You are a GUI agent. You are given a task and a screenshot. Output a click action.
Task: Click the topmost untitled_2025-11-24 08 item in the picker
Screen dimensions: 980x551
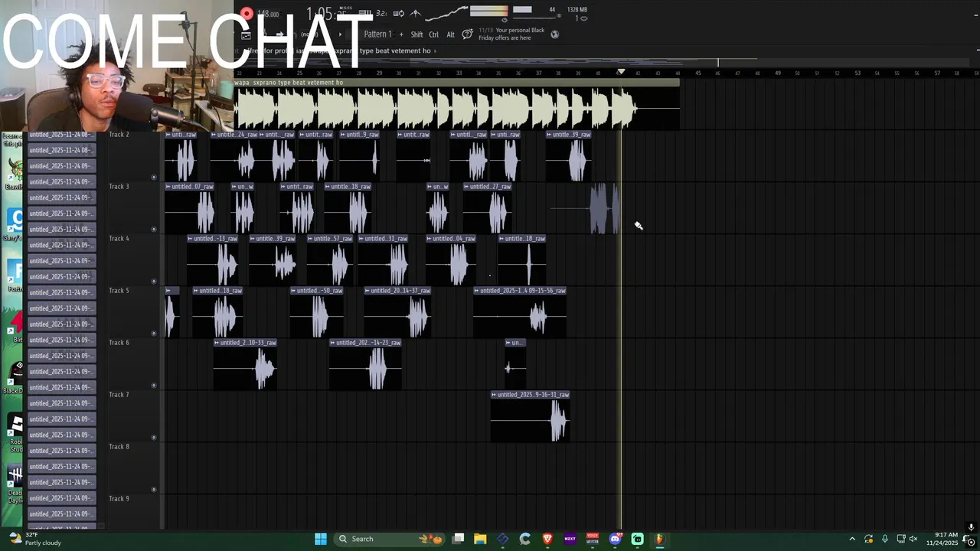coord(61,135)
